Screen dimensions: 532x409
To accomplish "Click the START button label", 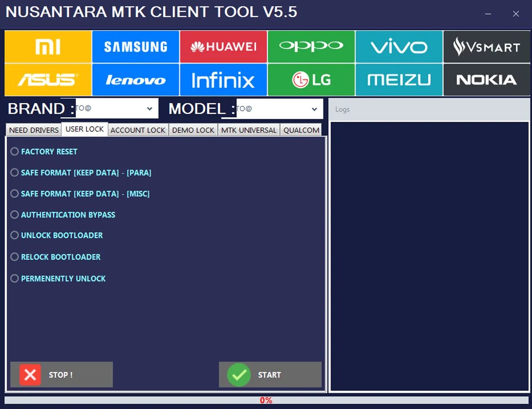I will point(270,375).
